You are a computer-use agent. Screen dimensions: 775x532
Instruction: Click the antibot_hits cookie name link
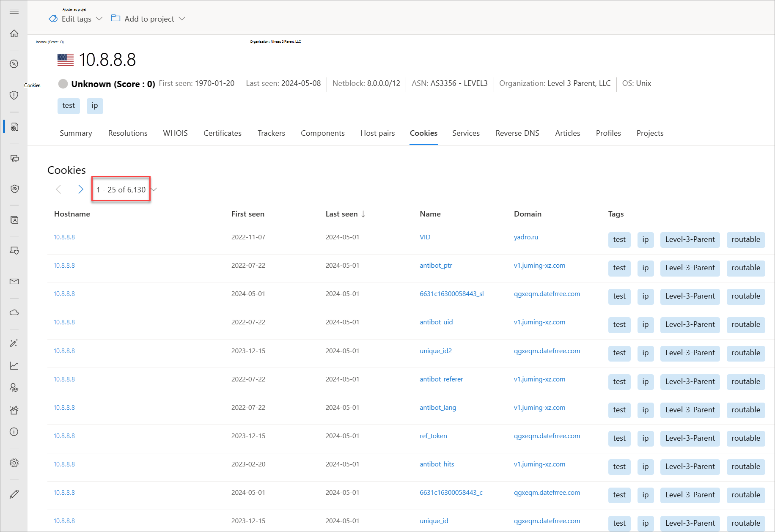437,464
